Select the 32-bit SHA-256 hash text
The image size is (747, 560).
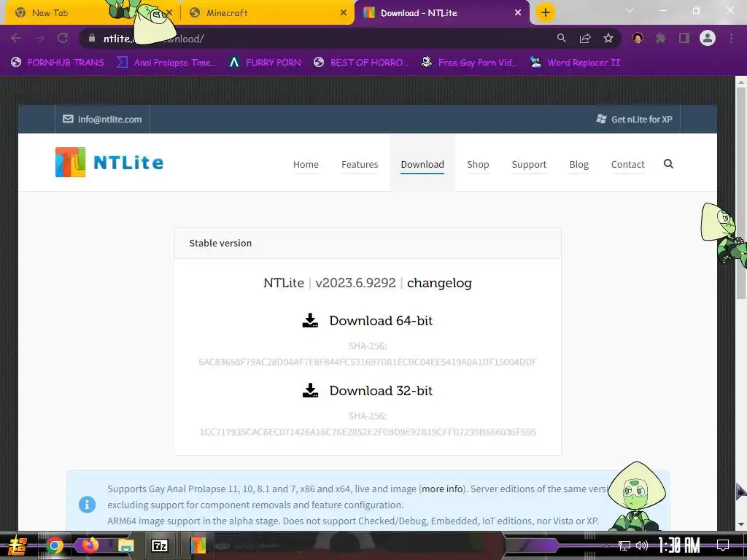pyautogui.click(x=368, y=432)
